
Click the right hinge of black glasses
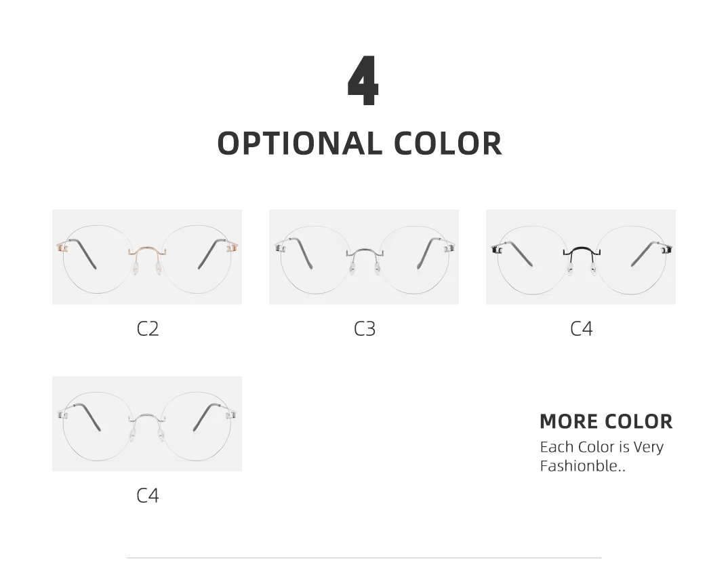pos(667,249)
